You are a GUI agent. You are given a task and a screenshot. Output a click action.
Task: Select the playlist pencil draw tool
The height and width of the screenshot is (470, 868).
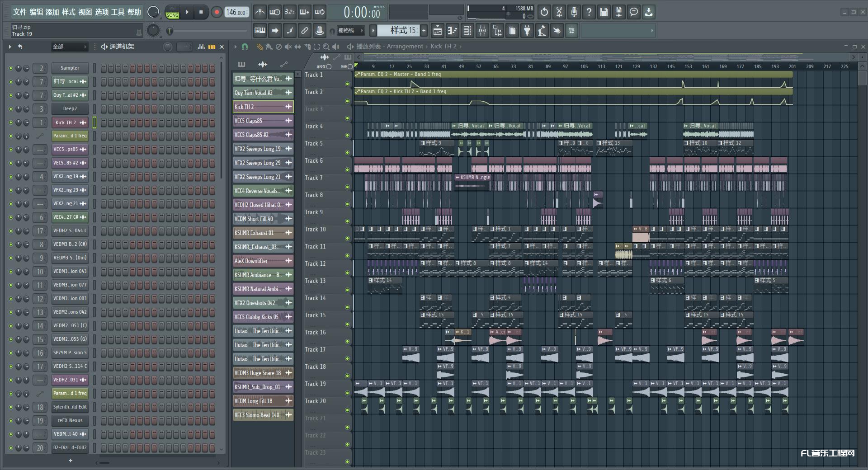(x=259, y=47)
